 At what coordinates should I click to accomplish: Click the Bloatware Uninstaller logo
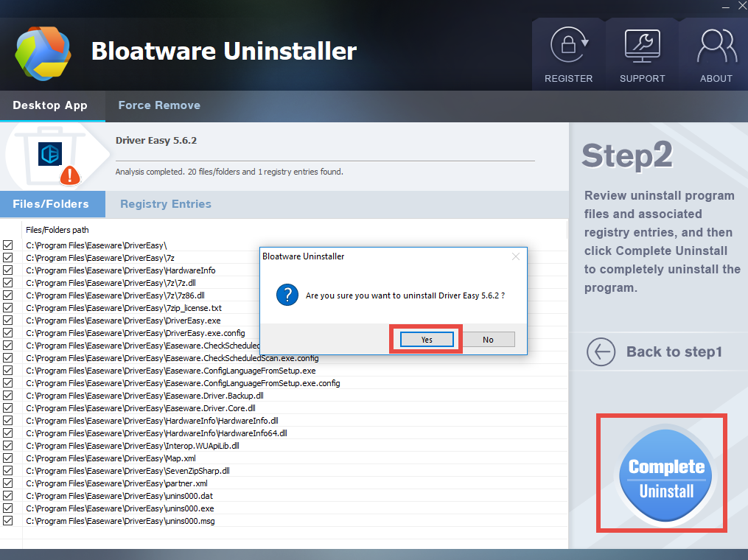pyautogui.click(x=43, y=53)
